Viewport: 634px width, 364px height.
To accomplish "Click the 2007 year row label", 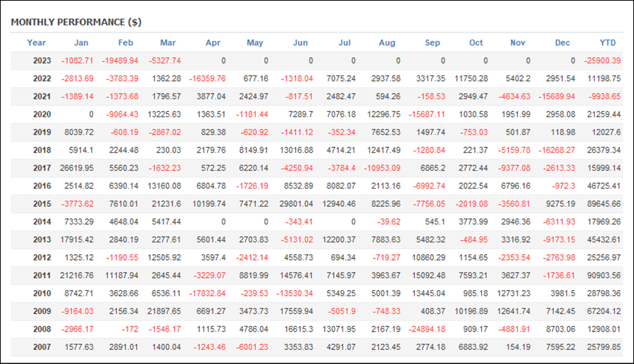I will pyautogui.click(x=42, y=347).
